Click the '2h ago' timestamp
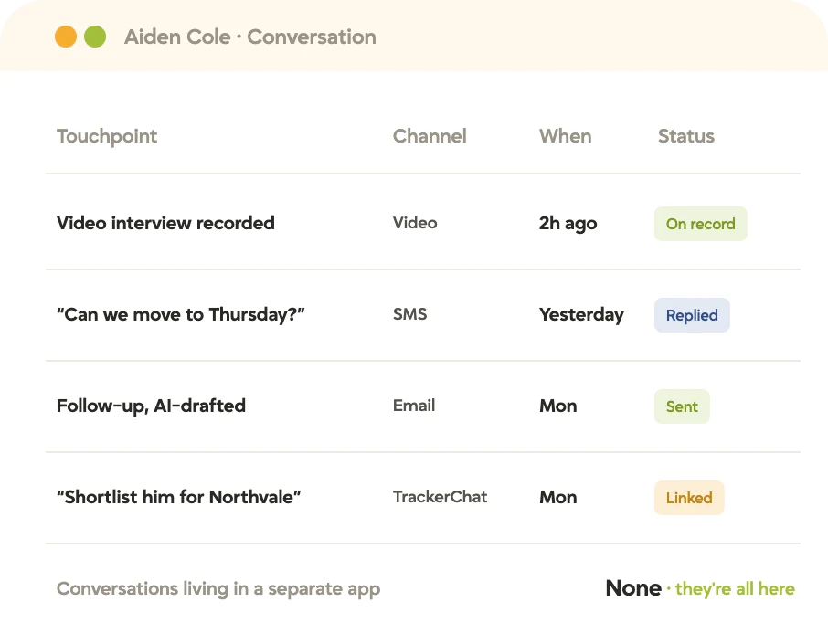The image size is (828, 644). [568, 223]
